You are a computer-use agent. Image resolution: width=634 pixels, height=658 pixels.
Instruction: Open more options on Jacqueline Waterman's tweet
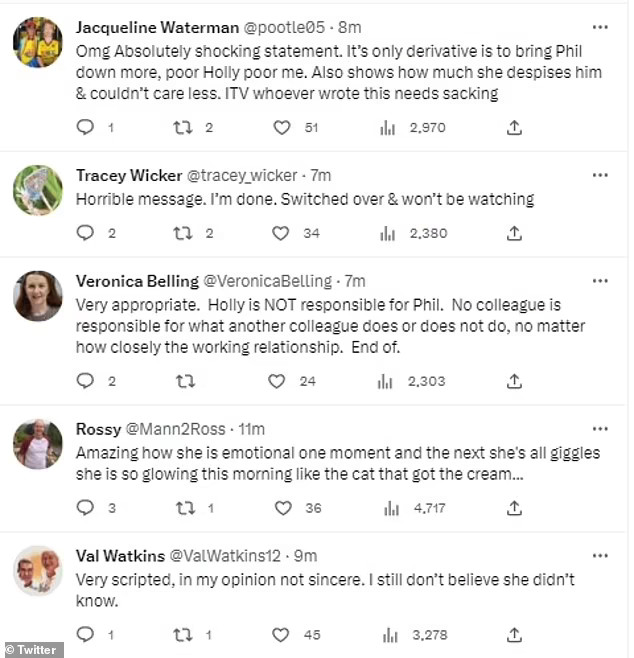click(599, 27)
